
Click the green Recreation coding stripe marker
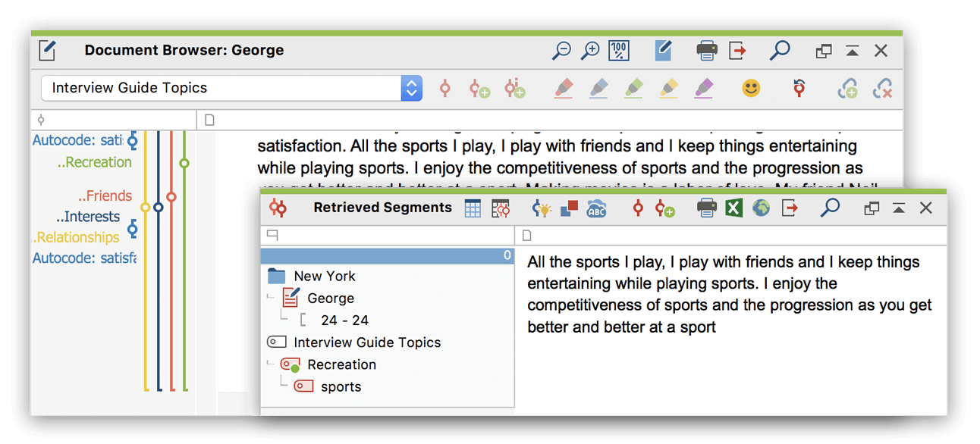184,163
